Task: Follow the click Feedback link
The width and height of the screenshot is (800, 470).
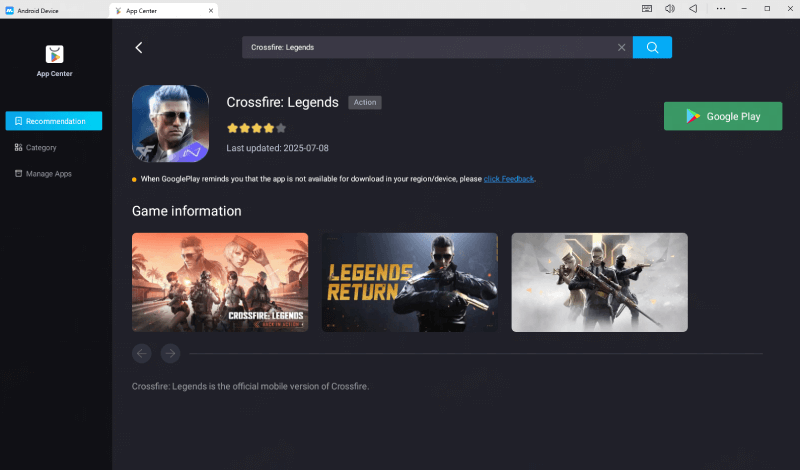Action: point(509,179)
